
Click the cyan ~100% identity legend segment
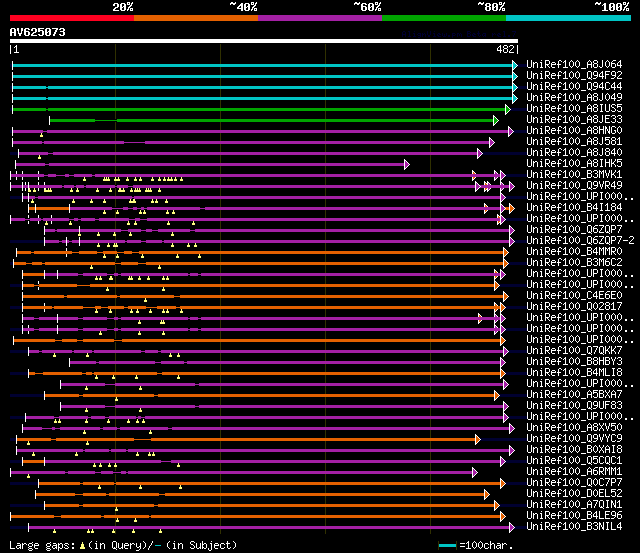point(569,18)
